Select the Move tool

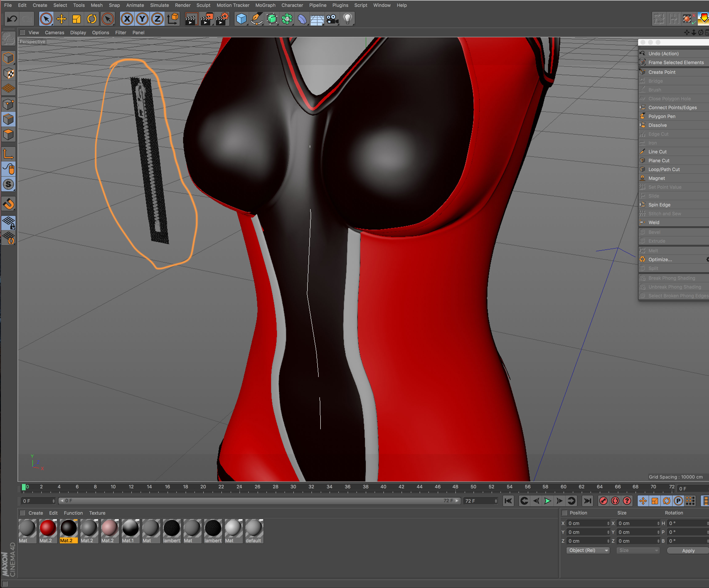(x=61, y=19)
